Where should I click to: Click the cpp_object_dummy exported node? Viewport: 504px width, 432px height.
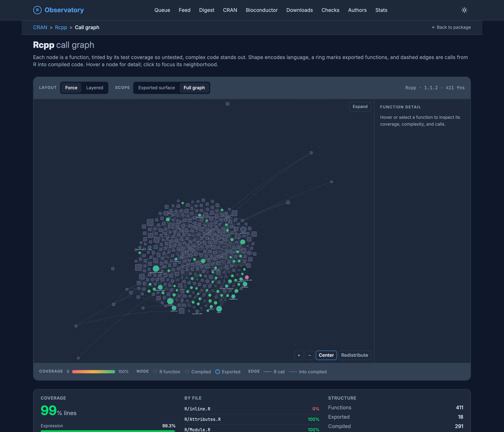pos(197,311)
